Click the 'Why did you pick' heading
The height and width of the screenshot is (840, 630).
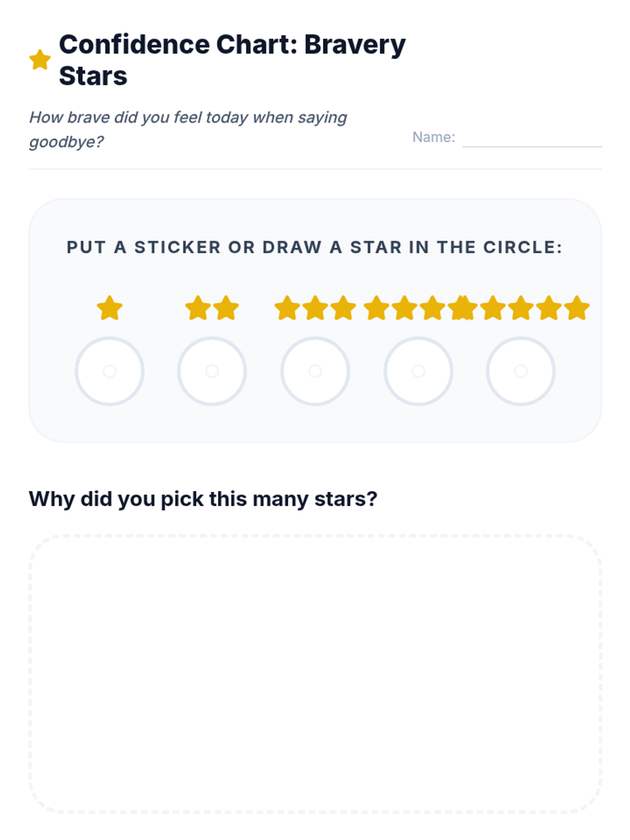click(x=203, y=499)
